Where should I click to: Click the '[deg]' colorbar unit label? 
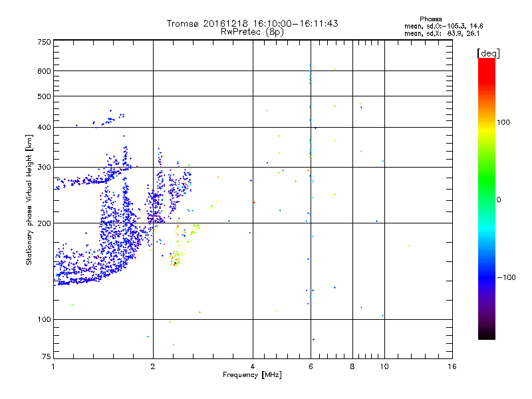tap(488, 53)
